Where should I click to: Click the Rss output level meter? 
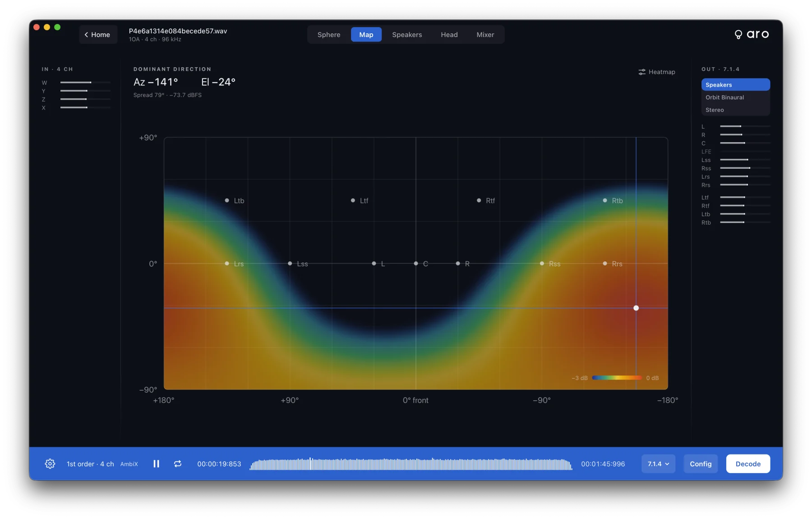pyautogui.click(x=745, y=168)
